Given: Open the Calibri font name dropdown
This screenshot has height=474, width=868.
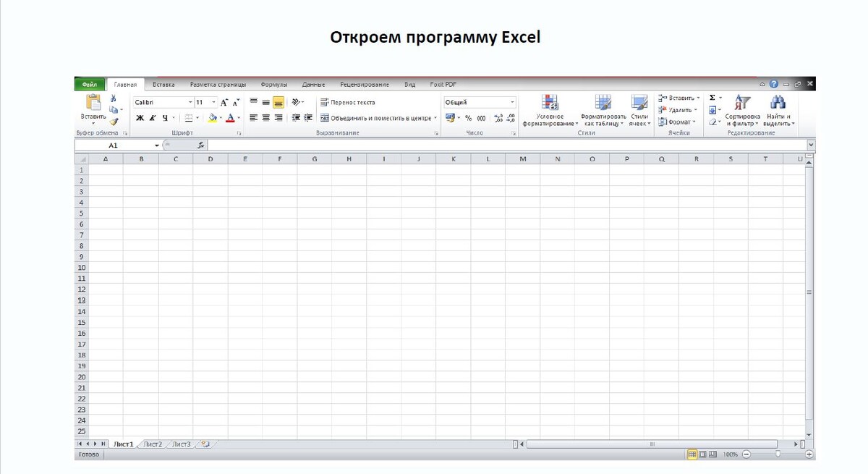Looking at the screenshot, I should [x=190, y=103].
